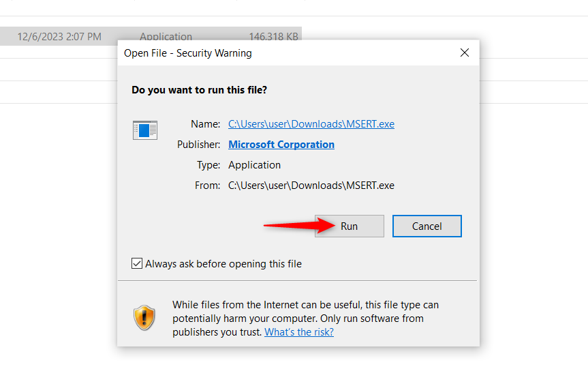Click the From file path text
588x384 pixels.
click(311, 185)
